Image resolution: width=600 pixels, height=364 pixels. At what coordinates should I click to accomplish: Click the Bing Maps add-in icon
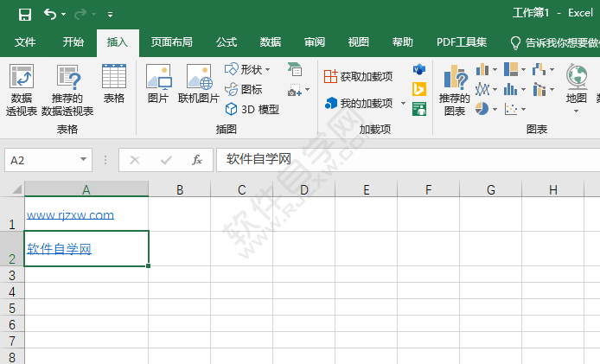419,89
